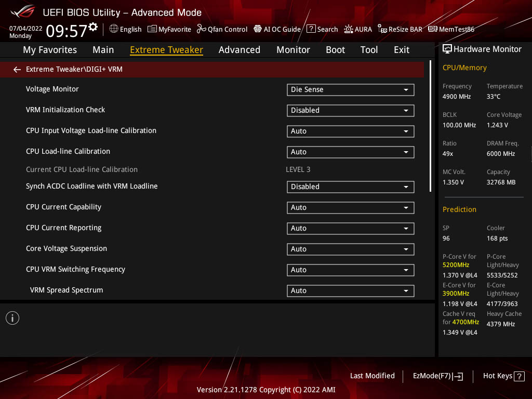This screenshot has height=399, width=532.
Task: Select Extreme Tweaker tab
Action: (x=167, y=50)
